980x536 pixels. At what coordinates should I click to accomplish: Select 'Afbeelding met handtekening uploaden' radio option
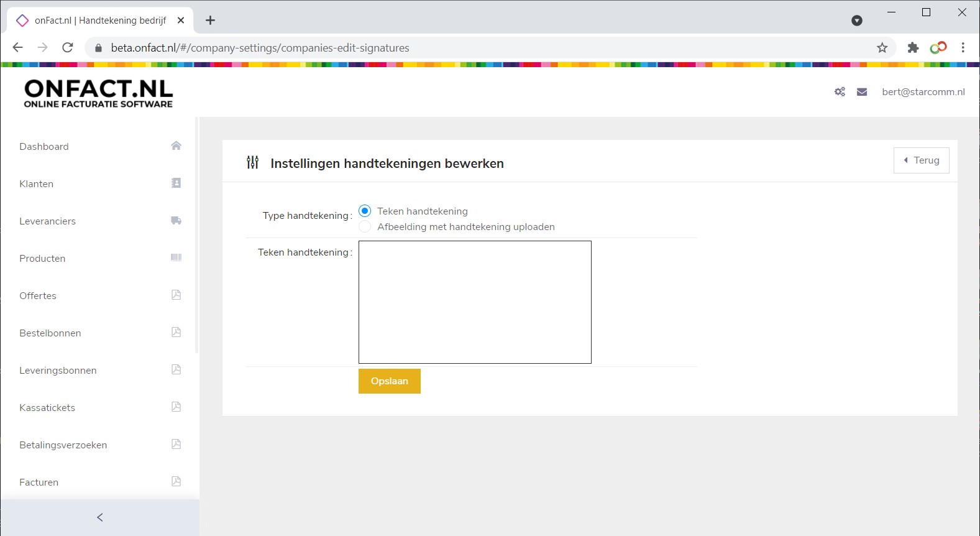(x=365, y=227)
